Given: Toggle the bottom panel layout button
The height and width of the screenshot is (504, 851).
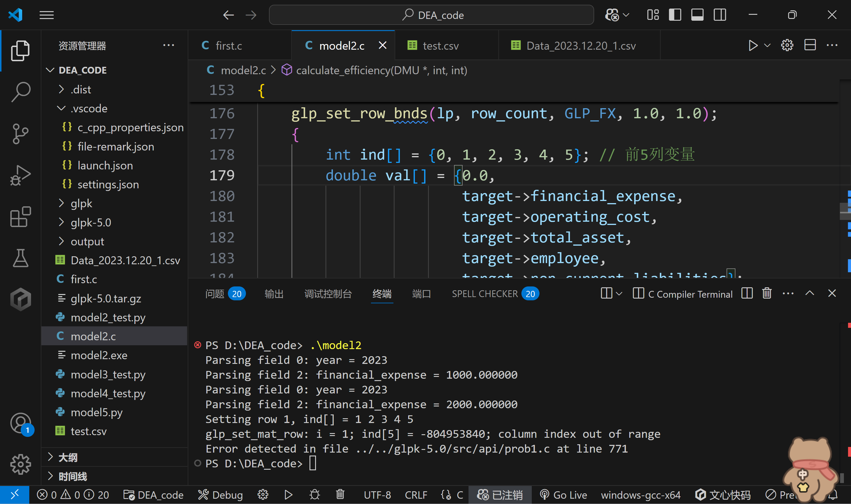Looking at the screenshot, I should pyautogui.click(x=697, y=15).
